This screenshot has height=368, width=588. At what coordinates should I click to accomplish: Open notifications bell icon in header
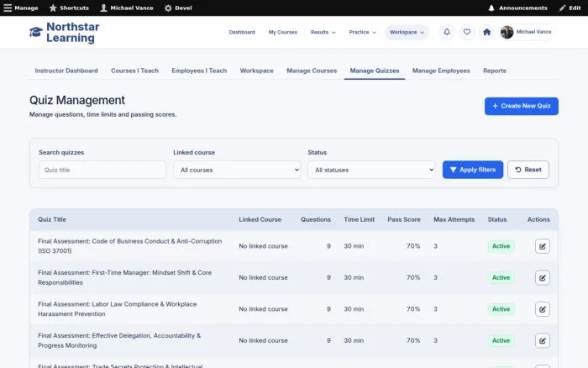pyautogui.click(x=447, y=32)
